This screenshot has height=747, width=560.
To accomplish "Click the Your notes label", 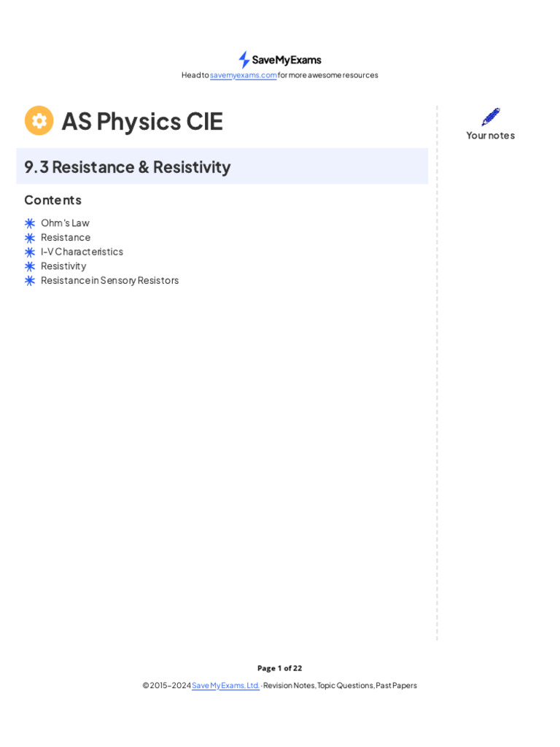I will point(491,136).
